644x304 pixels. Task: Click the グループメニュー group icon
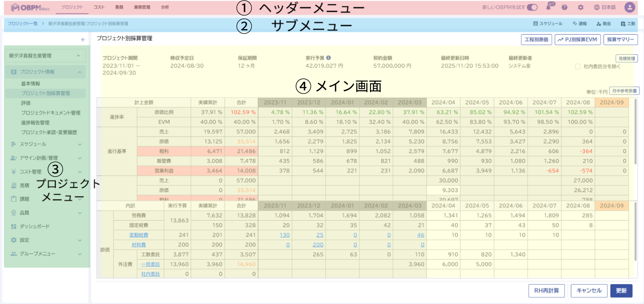(x=14, y=254)
